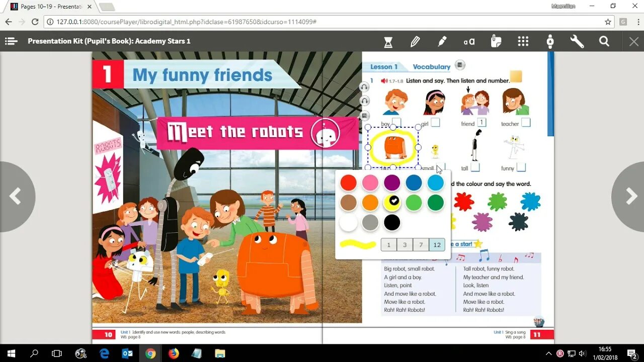The width and height of the screenshot is (644, 362).
Task: Tick the checkbox next to teacher
Action: [526, 122]
